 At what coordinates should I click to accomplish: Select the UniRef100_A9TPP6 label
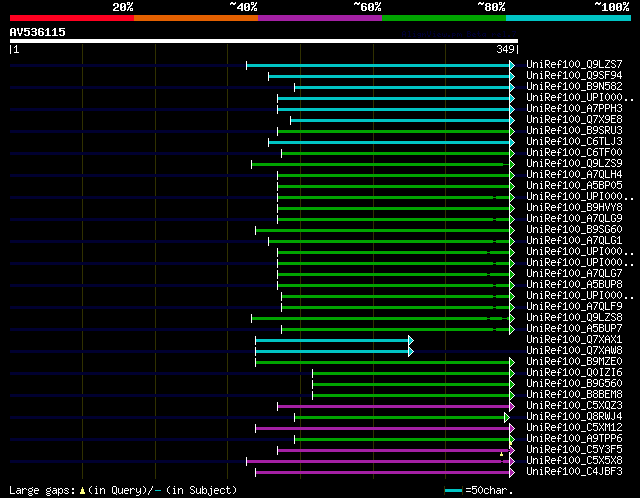point(574,439)
